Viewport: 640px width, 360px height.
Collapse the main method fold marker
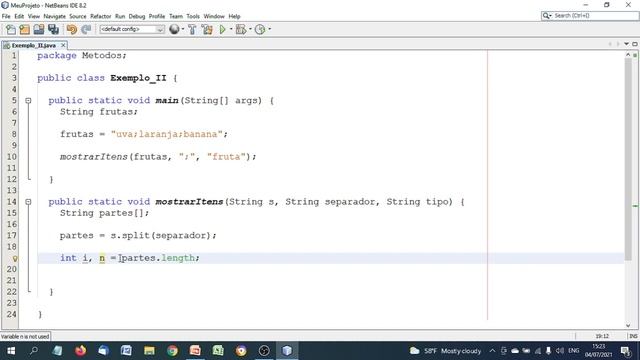[28, 100]
